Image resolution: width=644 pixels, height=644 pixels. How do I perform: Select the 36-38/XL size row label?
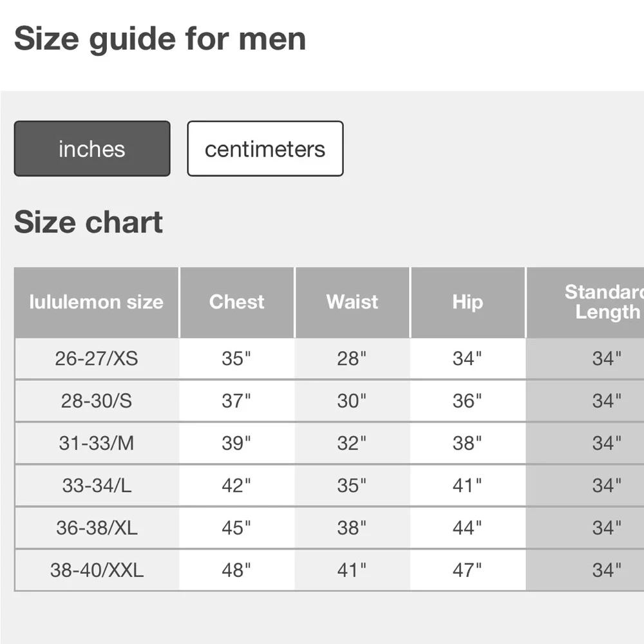tap(97, 528)
